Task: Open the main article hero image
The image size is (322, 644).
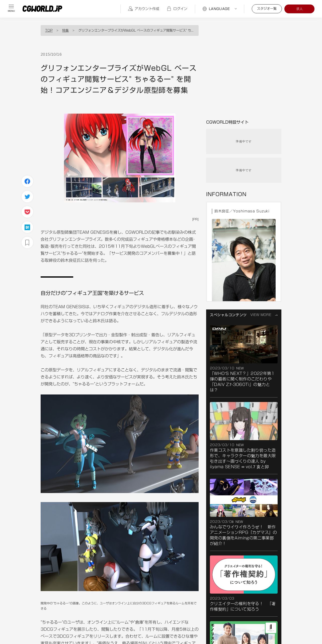Action: 120,158
